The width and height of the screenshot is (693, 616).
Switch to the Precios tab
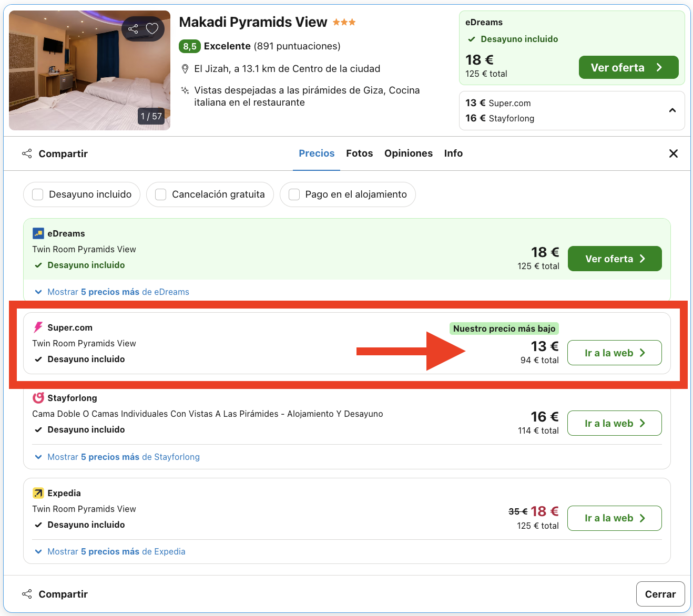[317, 153]
